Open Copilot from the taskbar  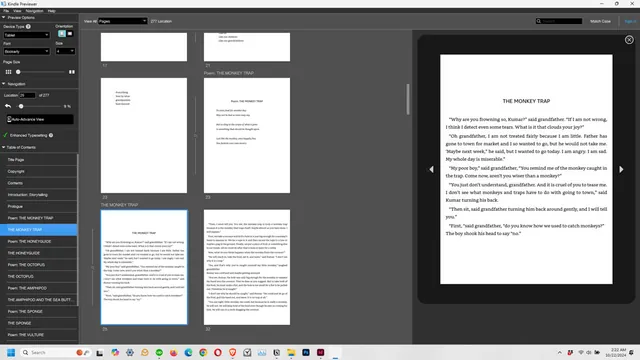coord(115,353)
